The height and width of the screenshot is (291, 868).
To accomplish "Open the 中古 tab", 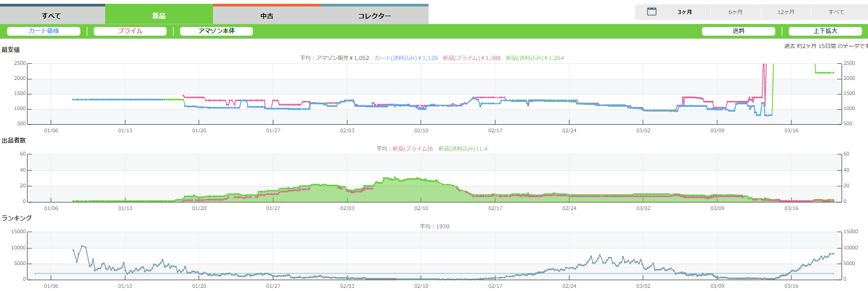I will tap(267, 16).
